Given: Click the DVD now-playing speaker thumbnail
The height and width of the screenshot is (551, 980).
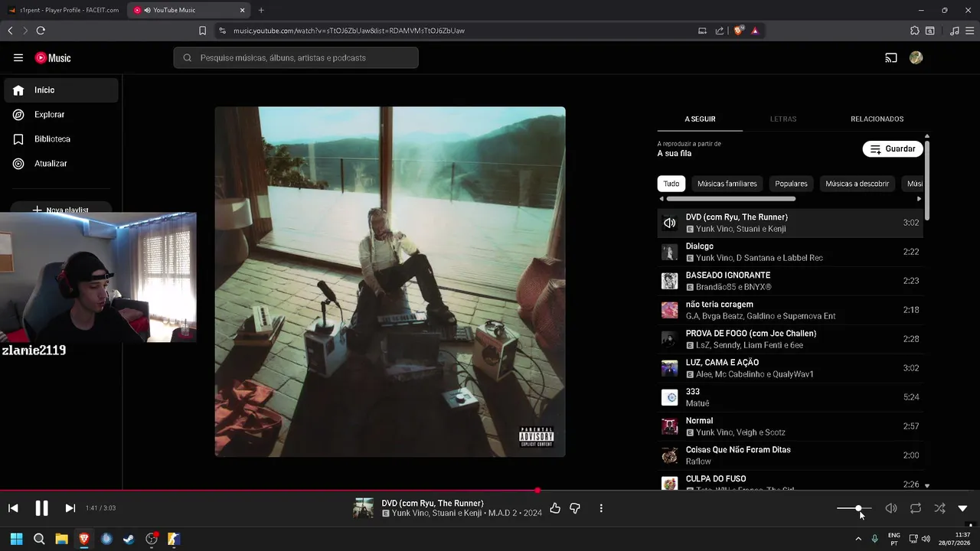Looking at the screenshot, I should point(669,223).
